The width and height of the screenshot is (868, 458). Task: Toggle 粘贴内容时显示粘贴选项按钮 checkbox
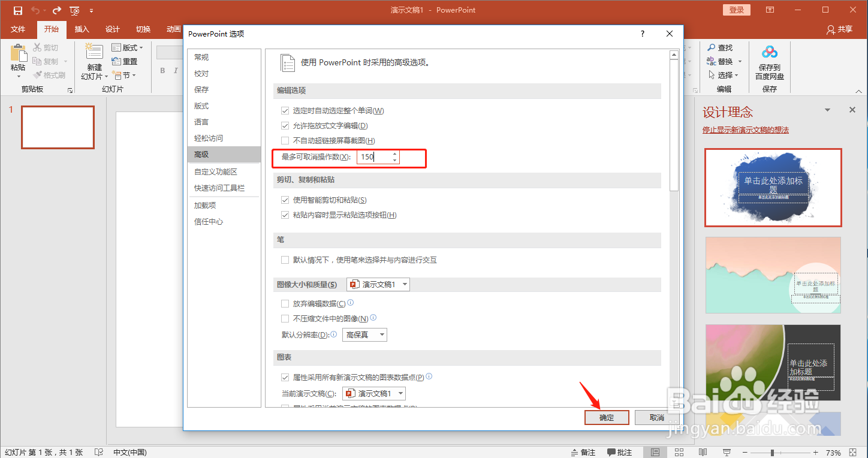pos(285,215)
